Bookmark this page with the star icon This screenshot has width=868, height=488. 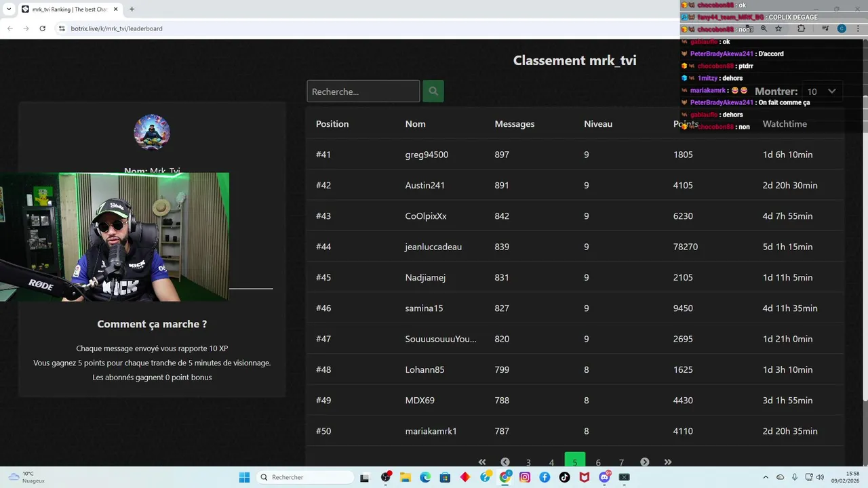pyautogui.click(x=778, y=28)
